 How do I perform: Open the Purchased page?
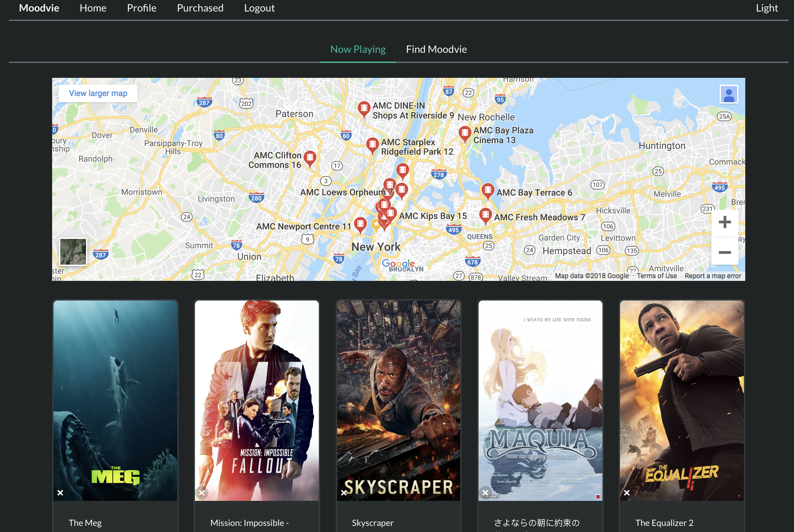(200, 8)
